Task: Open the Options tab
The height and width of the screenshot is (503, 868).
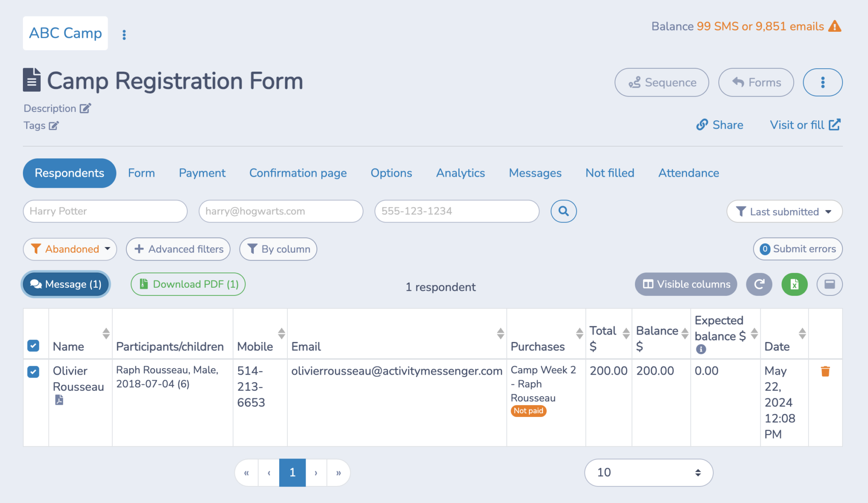Action: (391, 173)
